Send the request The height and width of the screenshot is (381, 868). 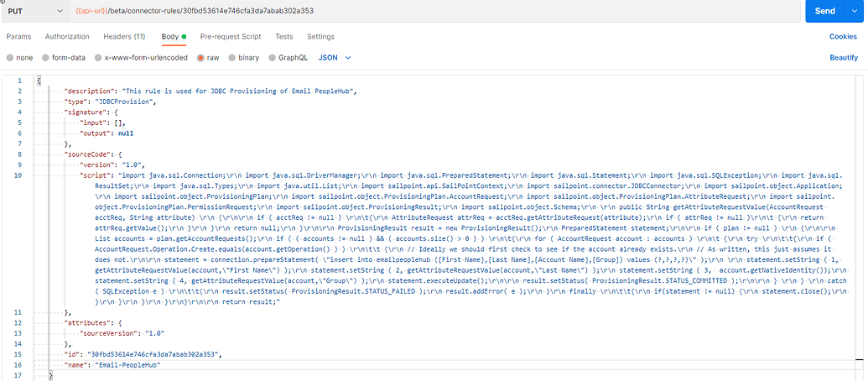point(825,11)
